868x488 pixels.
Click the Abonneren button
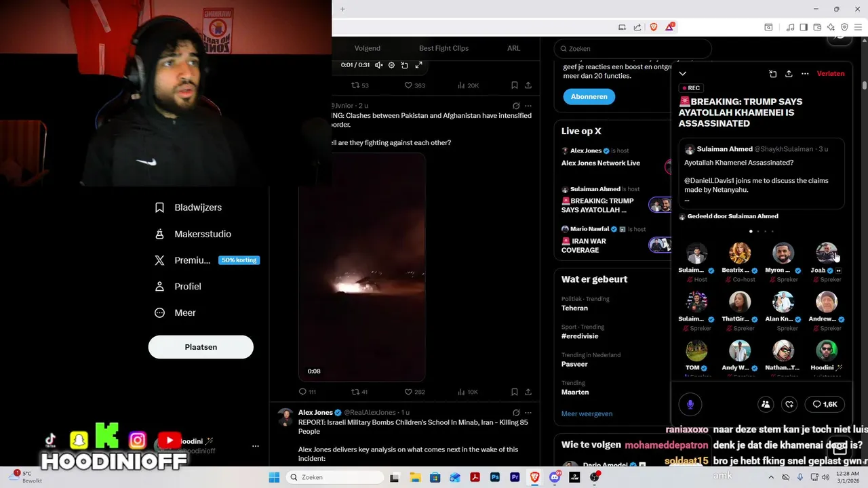coord(589,96)
